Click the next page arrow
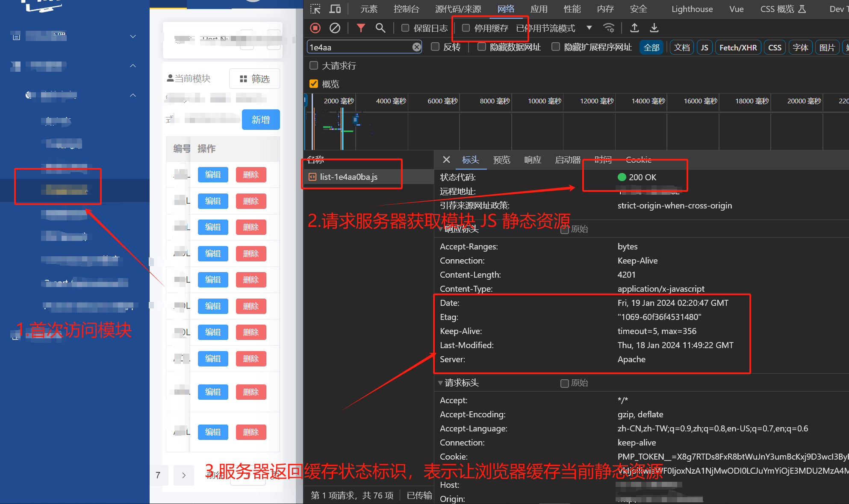The image size is (849, 504). [x=184, y=475]
